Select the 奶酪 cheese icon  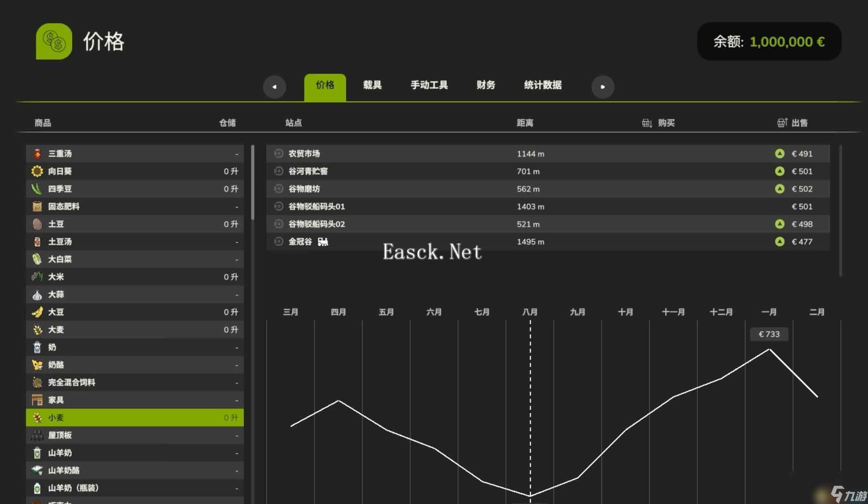(37, 365)
